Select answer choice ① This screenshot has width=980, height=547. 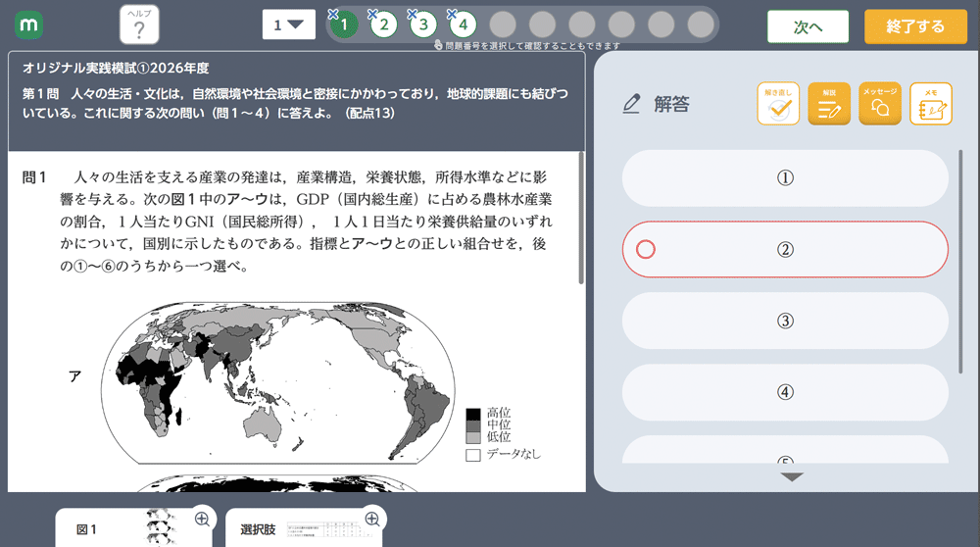[785, 178]
